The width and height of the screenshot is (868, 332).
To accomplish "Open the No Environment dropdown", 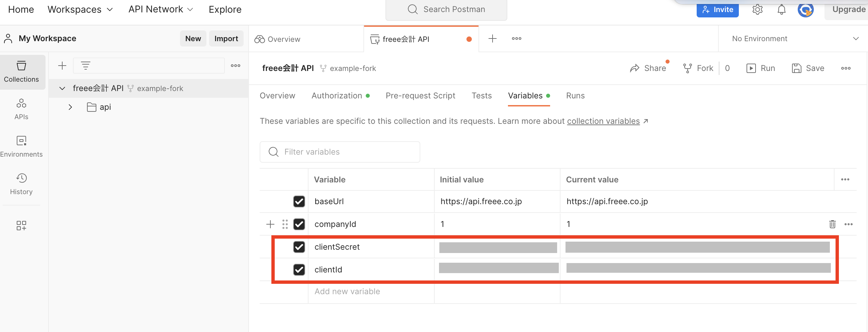I will [792, 38].
